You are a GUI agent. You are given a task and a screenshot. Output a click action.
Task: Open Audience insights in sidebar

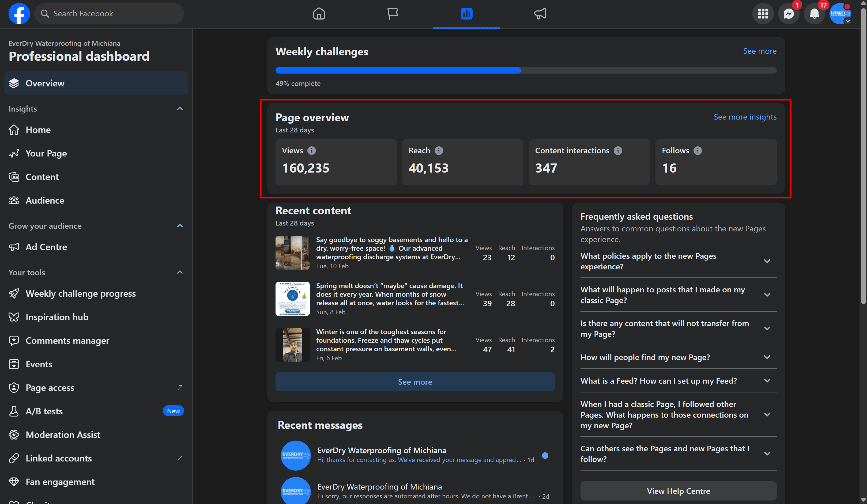(96, 200)
